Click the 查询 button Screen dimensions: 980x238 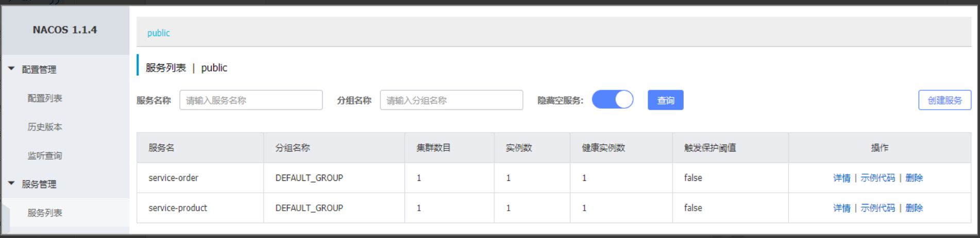666,100
